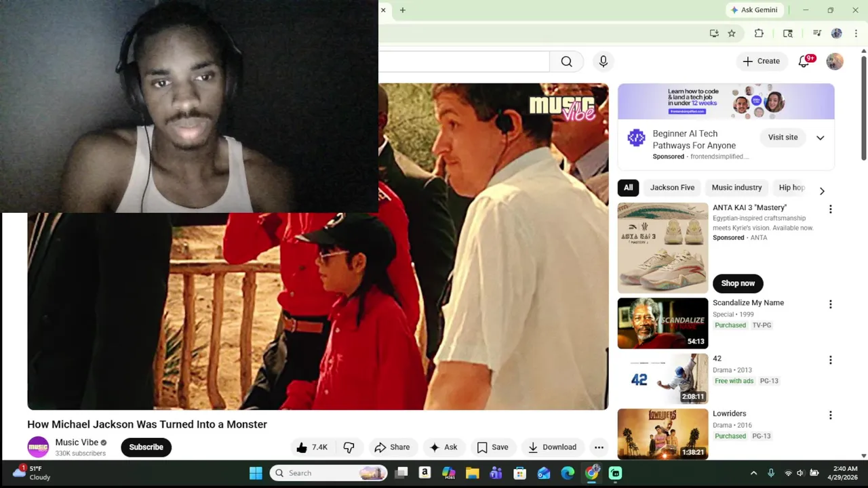Visit site for Beginner AI Tech ad

pyautogui.click(x=783, y=137)
